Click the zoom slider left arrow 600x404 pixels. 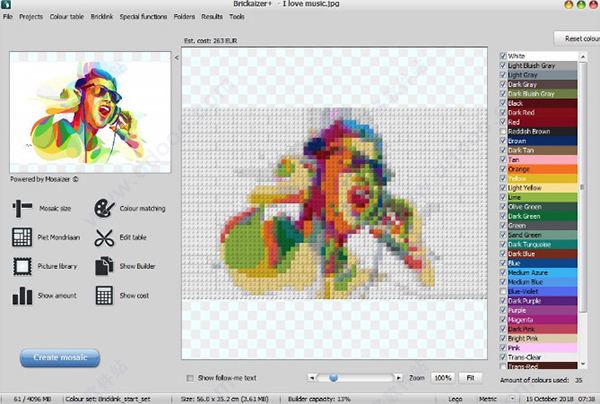click(312, 378)
